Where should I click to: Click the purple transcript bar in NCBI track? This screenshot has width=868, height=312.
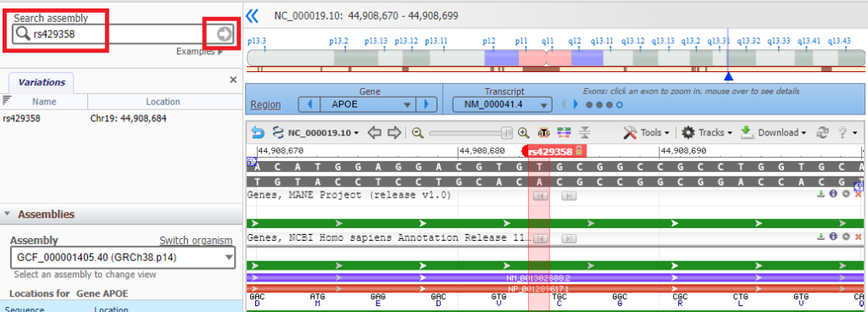(554, 278)
